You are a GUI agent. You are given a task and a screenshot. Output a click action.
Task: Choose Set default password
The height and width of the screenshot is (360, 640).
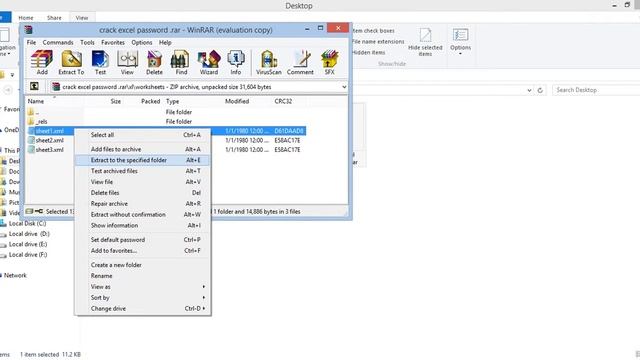point(142,240)
